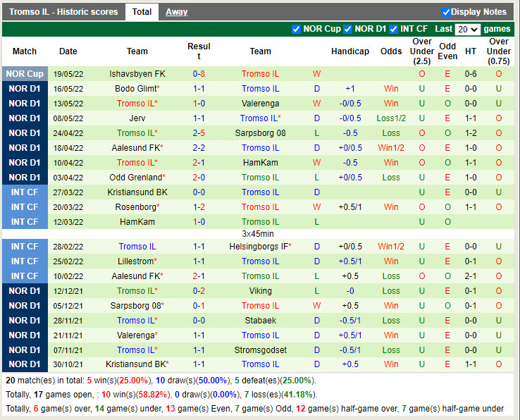Image resolution: width=520 pixels, height=420 pixels.
Task: Open the Jerv team page
Action: [x=137, y=118]
